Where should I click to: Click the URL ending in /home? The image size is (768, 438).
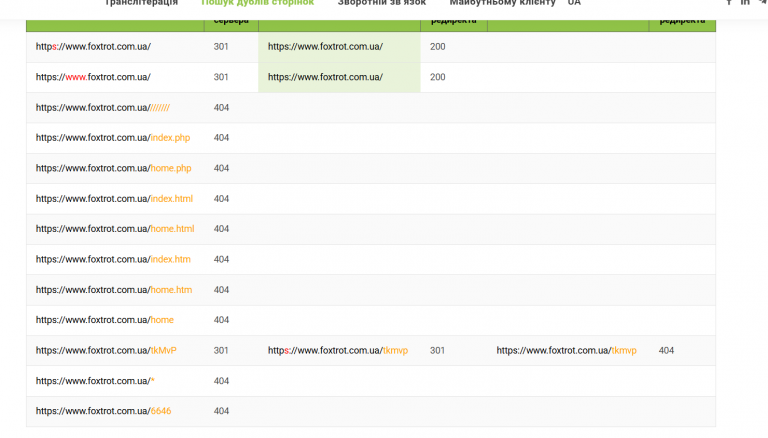coord(105,320)
